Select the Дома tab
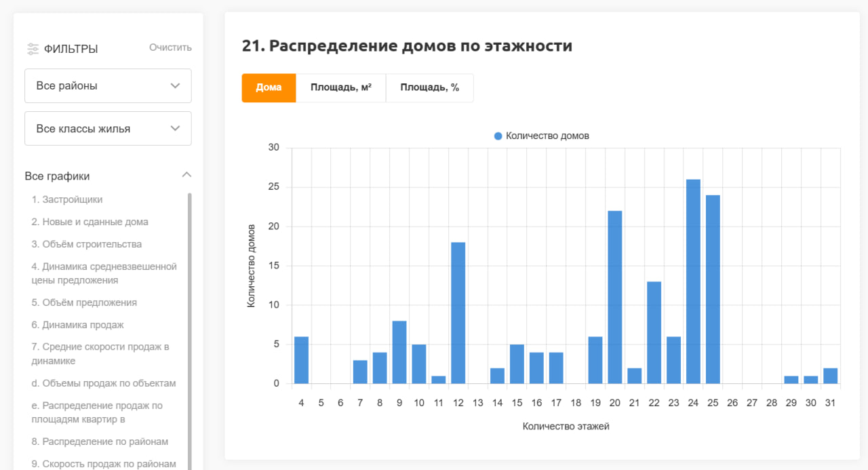 pyautogui.click(x=269, y=87)
